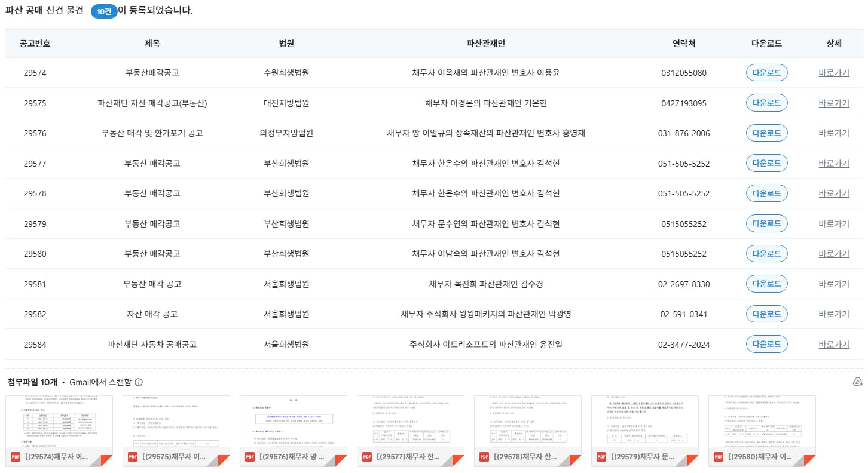This screenshot has height=473, width=868.
Task: Select phone number 031-876-2006
Action: click(684, 133)
